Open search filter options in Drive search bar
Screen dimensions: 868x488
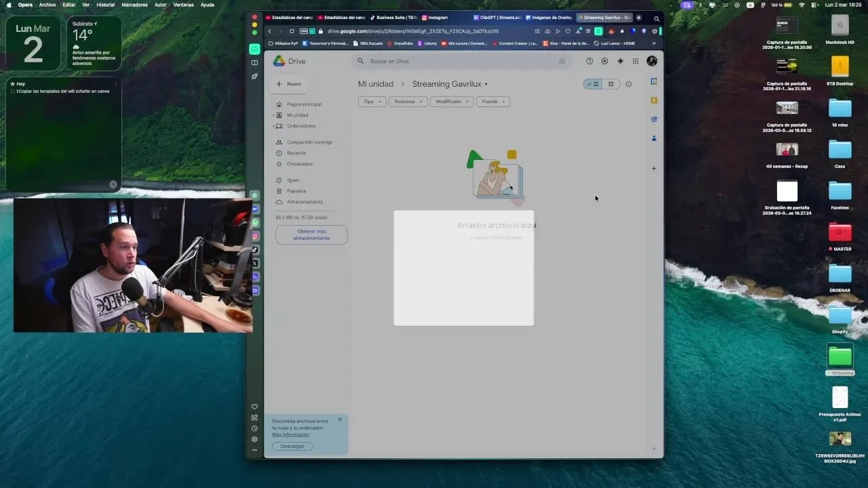click(561, 61)
